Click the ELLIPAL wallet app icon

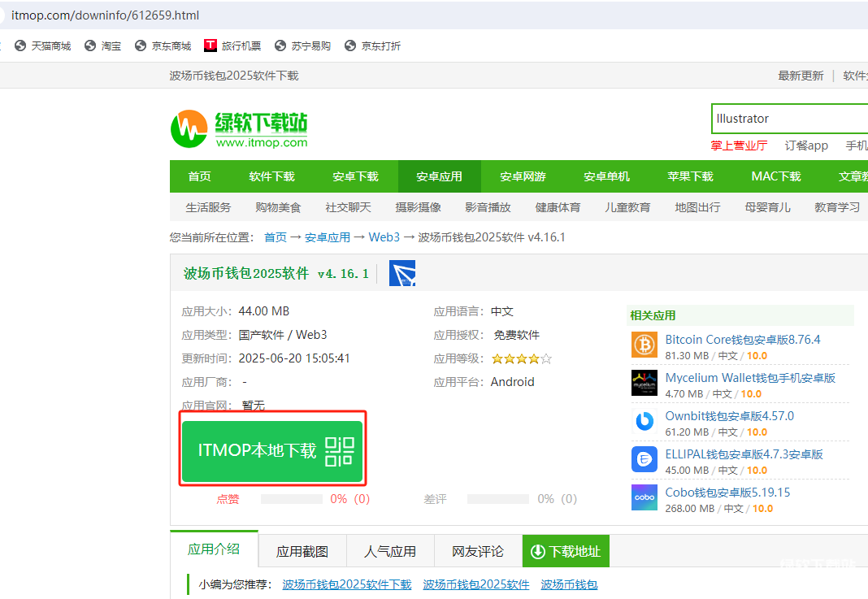pos(644,459)
